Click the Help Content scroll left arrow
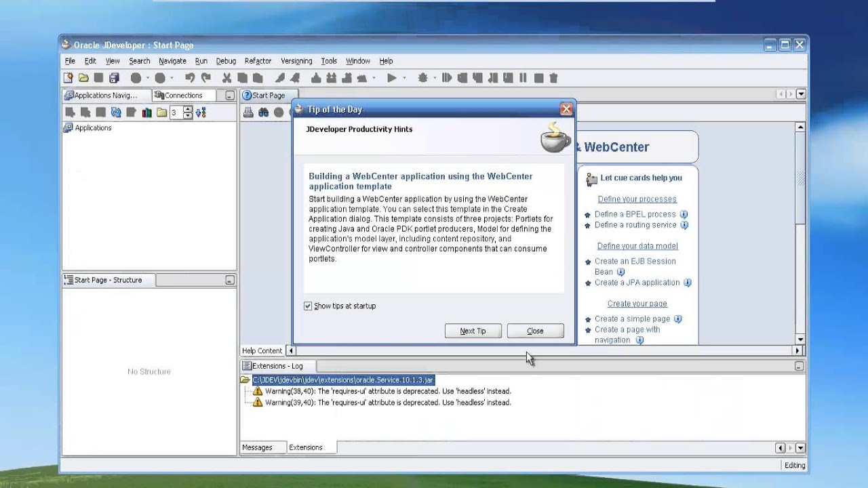The height and width of the screenshot is (488, 868). click(x=291, y=350)
